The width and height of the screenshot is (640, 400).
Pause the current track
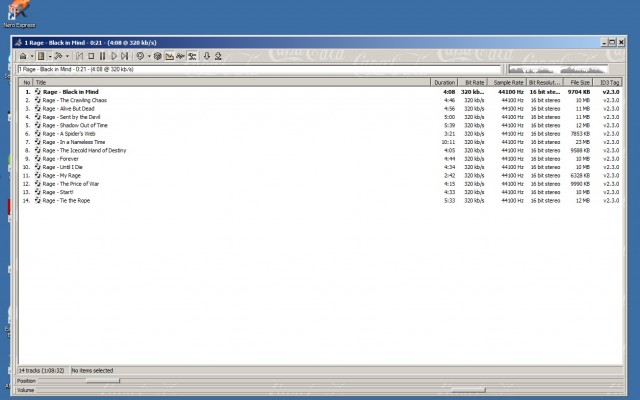pyautogui.click(x=102, y=56)
